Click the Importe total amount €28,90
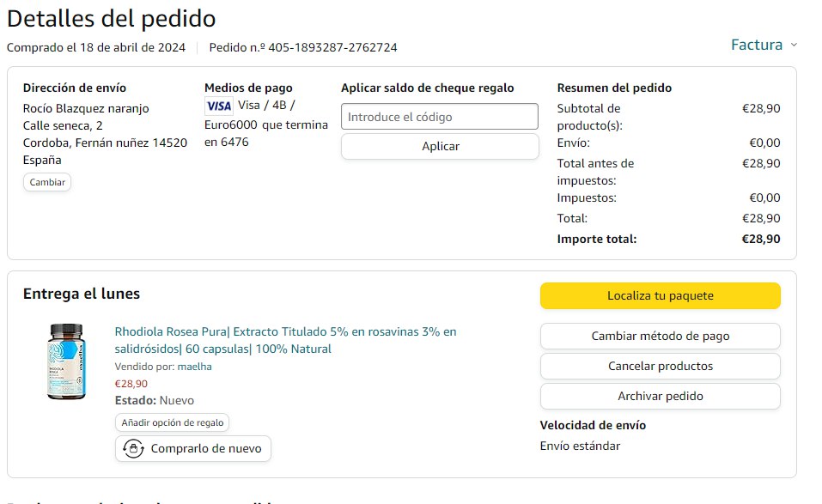Image resolution: width=822 pixels, height=504 pixels. [760, 239]
